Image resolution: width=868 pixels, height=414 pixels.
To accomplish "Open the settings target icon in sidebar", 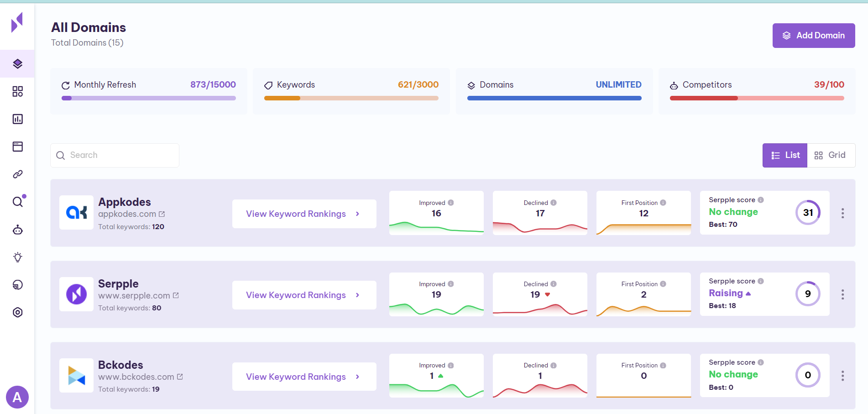I will tap(17, 312).
